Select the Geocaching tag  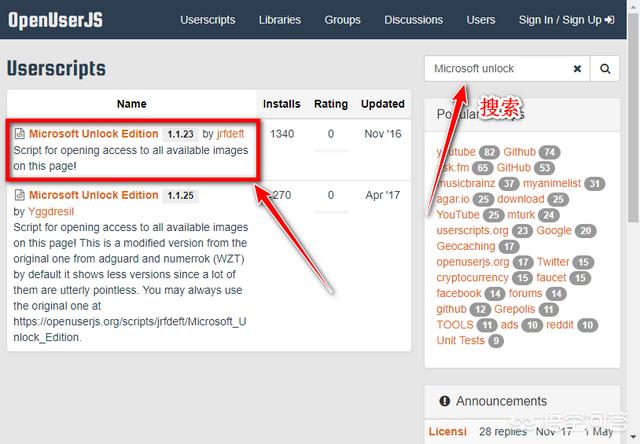click(466, 246)
